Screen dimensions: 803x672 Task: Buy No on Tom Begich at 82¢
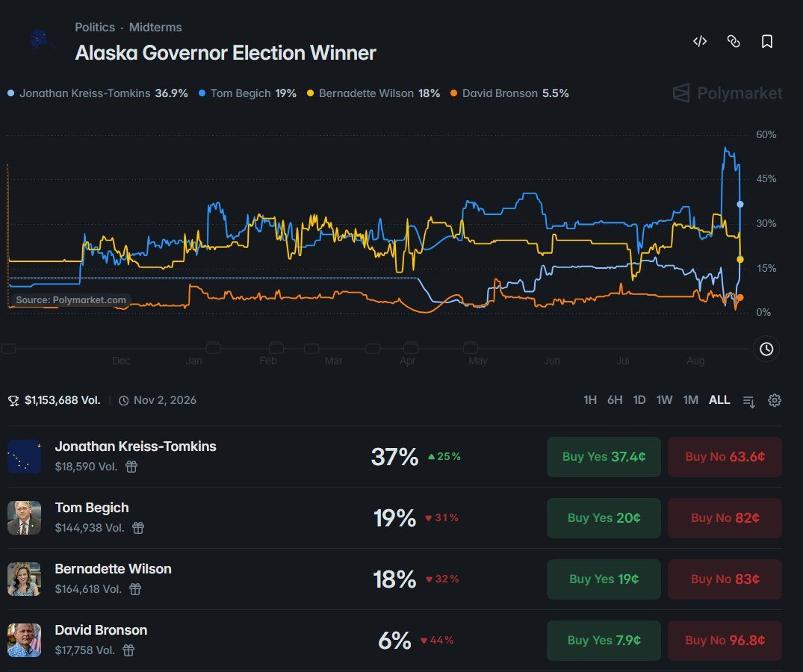725,518
